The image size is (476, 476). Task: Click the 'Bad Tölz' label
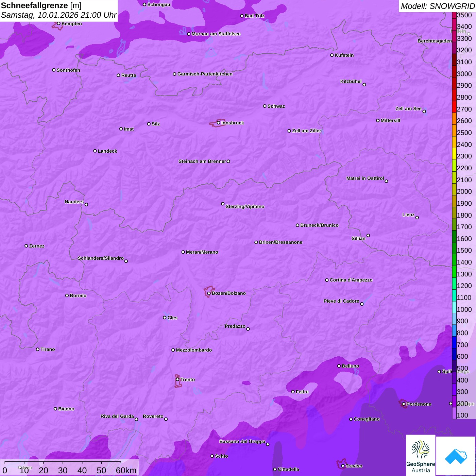255,16
